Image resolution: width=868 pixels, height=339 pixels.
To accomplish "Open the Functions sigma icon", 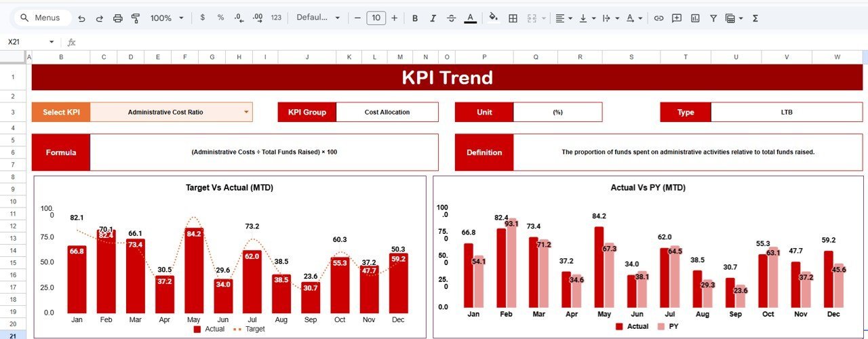I will (x=755, y=18).
